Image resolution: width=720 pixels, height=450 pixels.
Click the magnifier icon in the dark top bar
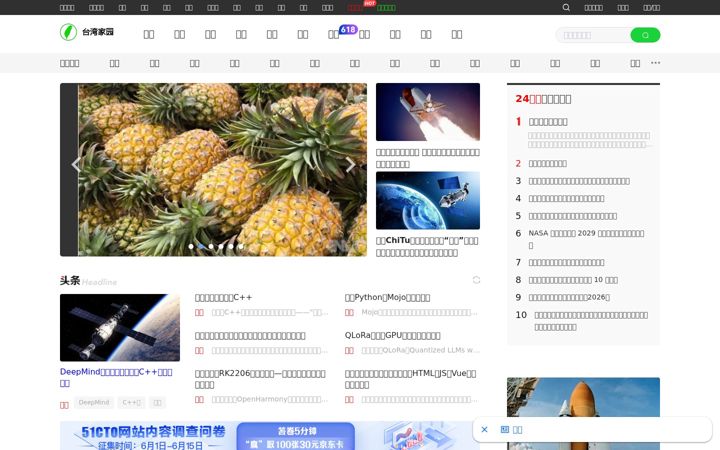[x=566, y=7]
